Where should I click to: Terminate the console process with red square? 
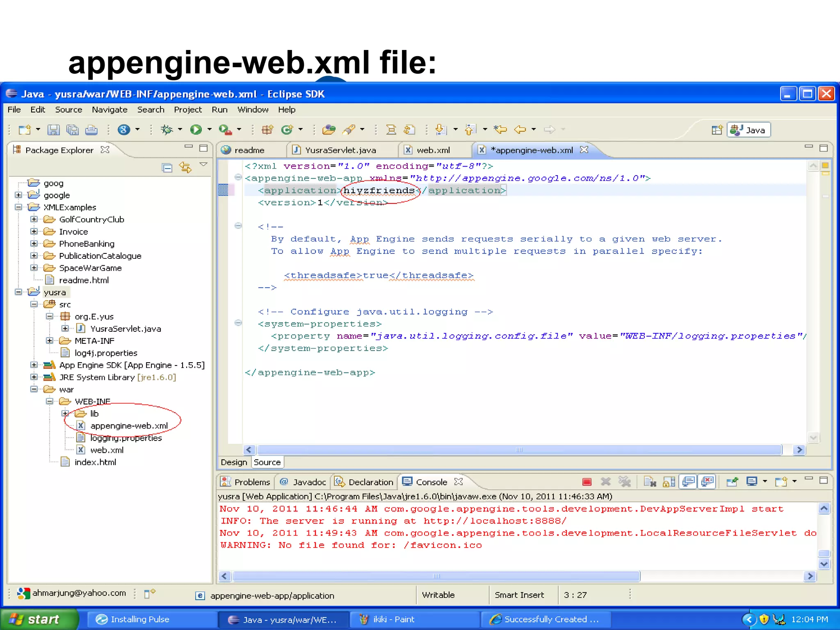point(587,482)
